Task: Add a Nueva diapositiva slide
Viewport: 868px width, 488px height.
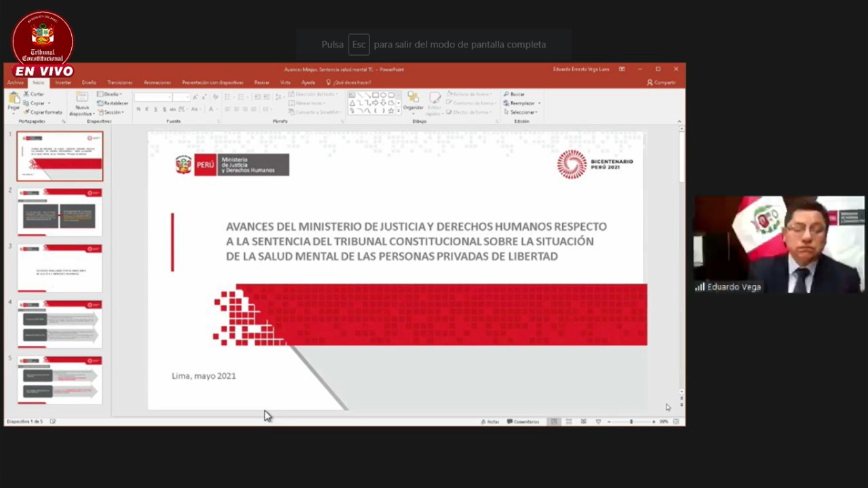Action: (82, 103)
